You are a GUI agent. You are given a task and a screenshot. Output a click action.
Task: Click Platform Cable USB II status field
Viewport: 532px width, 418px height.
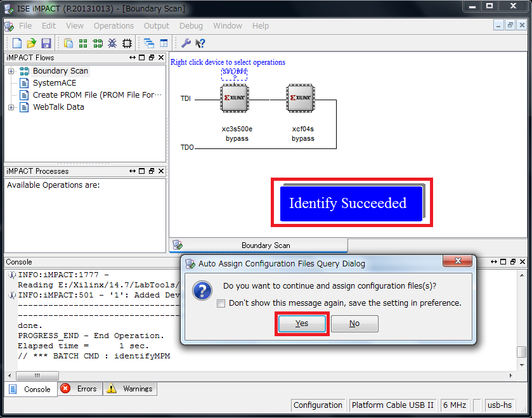coord(393,405)
